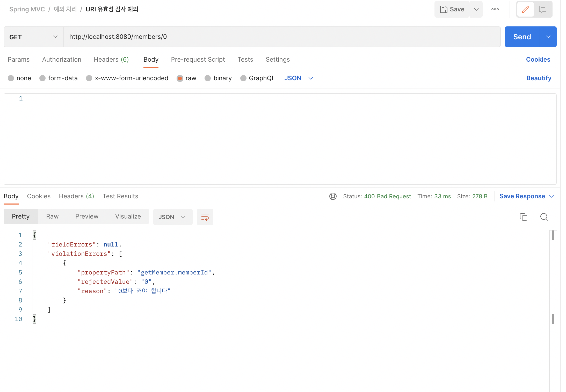The image size is (566, 392).
Task: Select the none body type radio
Action: click(11, 78)
